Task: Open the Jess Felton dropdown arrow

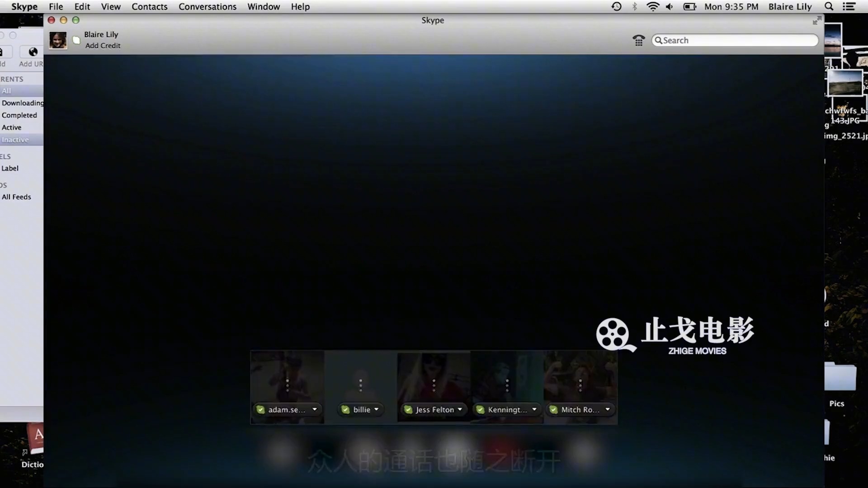Action: (x=460, y=409)
